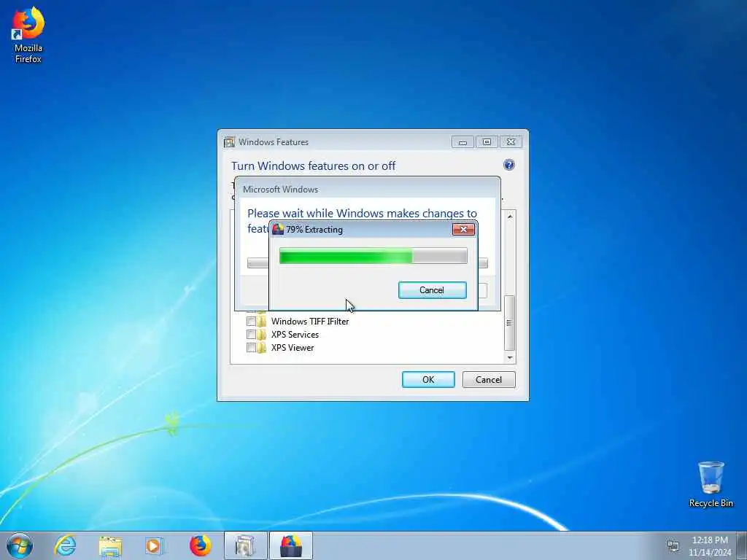Screen dimensions: 747x560
Task: Open Windows Explorer folder in taskbar
Action: tap(111, 546)
